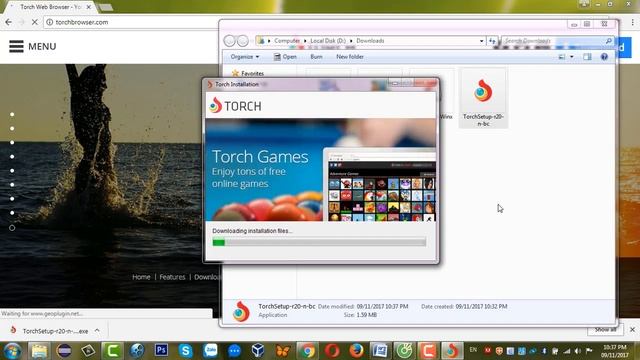This screenshot has width=640, height=360.
Task: Open Photoshop from the taskbar
Action: pyautogui.click(x=161, y=350)
